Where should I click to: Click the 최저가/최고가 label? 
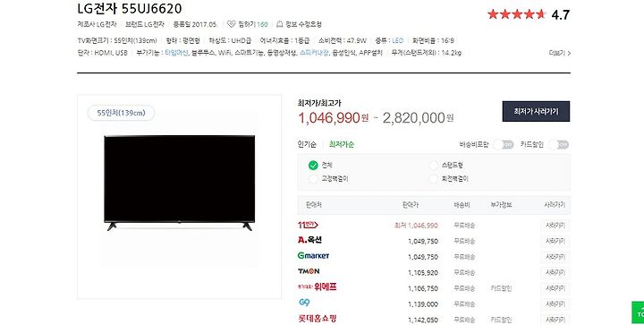point(319,103)
